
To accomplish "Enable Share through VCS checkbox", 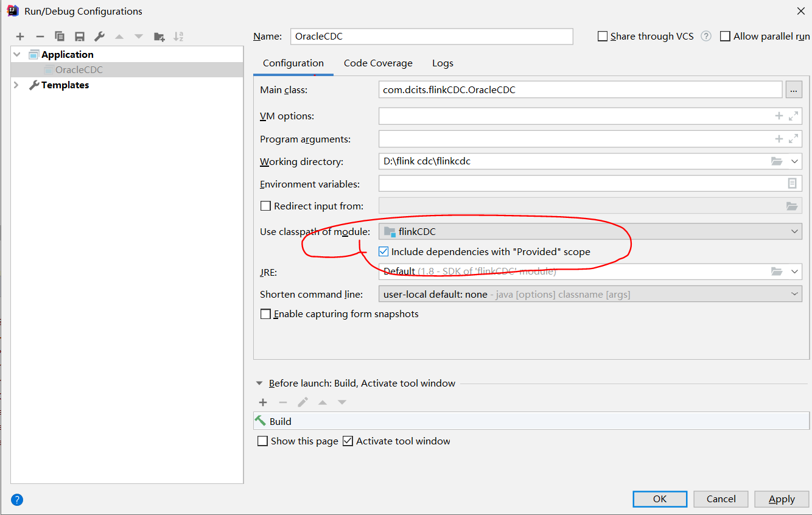I will click(603, 37).
